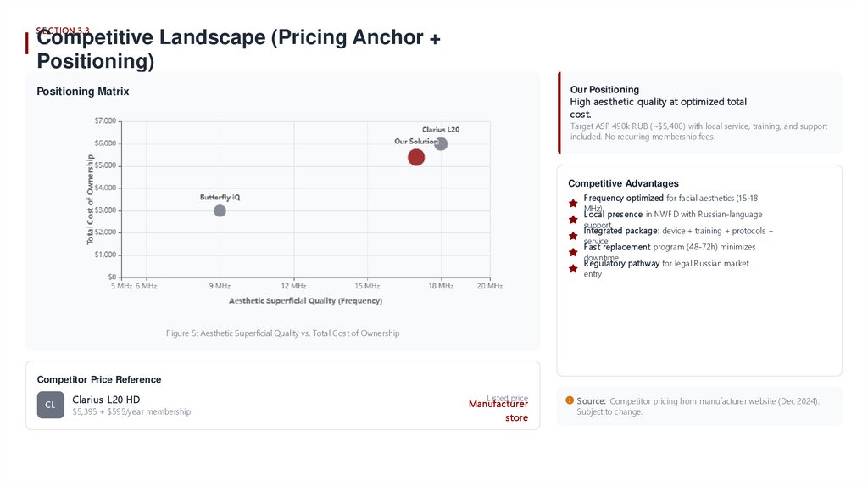Click the star next to Integrated package

coord(573,235)
